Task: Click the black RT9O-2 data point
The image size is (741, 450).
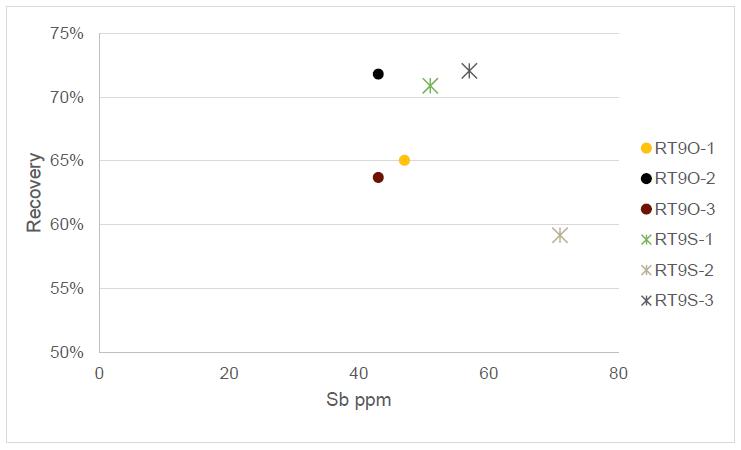Action: coord(378,74)
